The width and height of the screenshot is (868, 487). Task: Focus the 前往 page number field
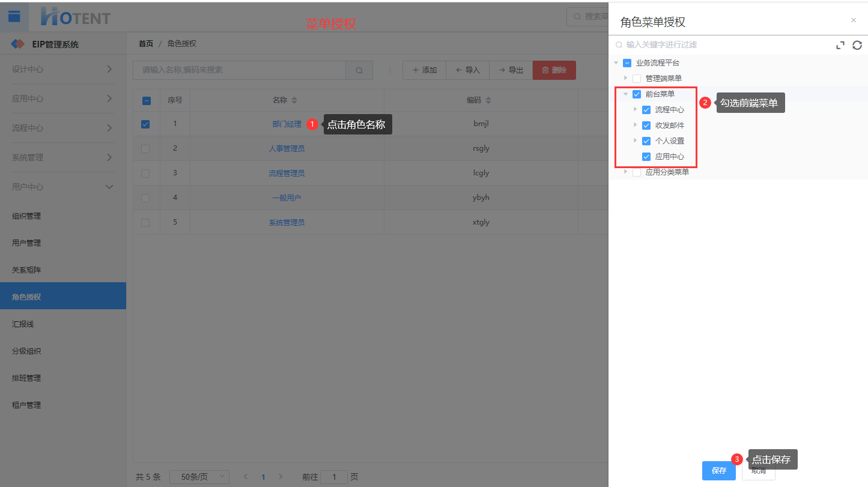coord(334,477)
